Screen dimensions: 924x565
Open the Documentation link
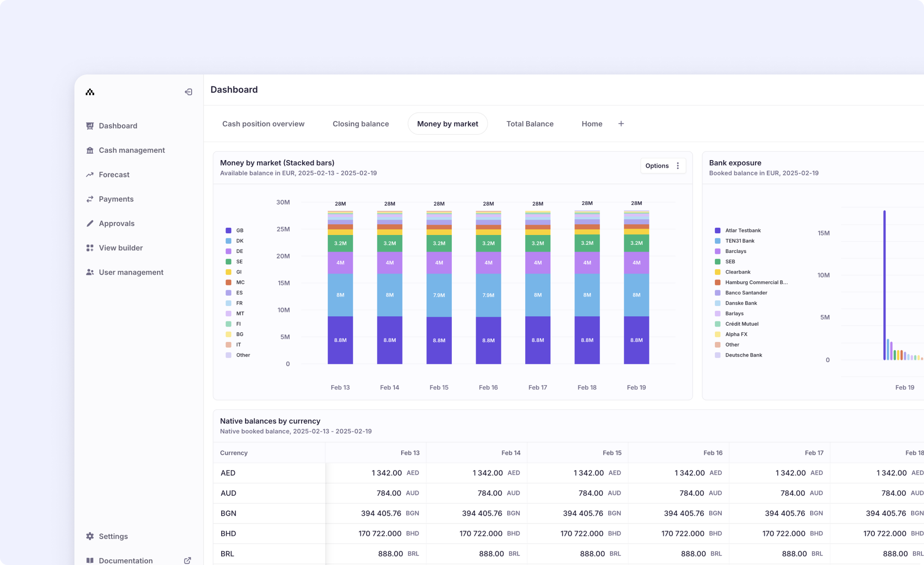point(125,561)
